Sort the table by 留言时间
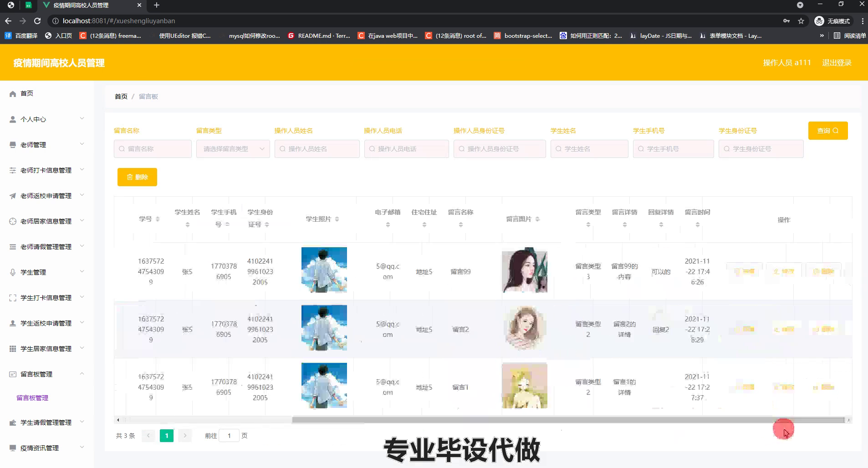Viewport: 868px width, 468px height. [x=698, y=224]
